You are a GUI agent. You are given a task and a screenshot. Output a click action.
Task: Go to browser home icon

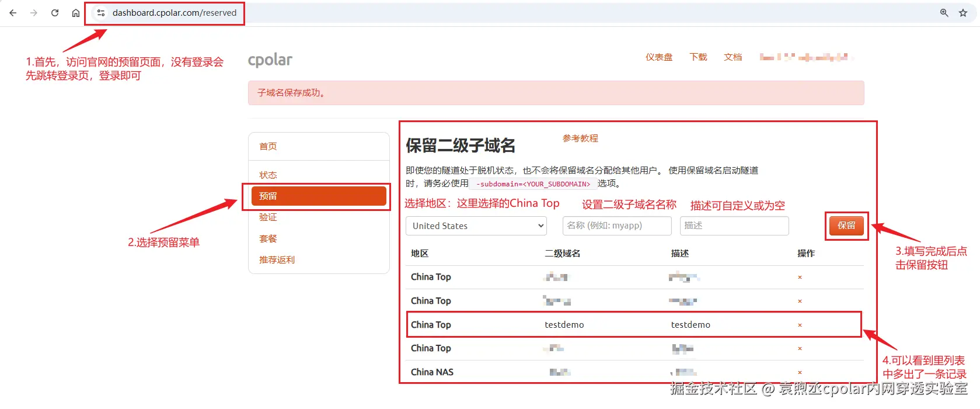pyautogui.click(x=76, y=13)
